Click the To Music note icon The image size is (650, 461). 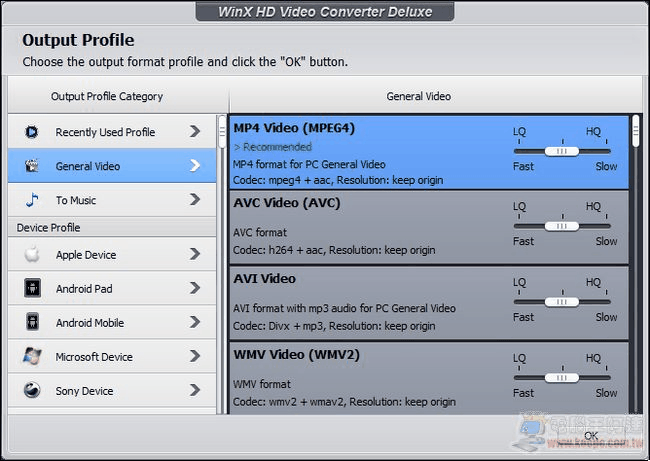click(x=32, y=200)
